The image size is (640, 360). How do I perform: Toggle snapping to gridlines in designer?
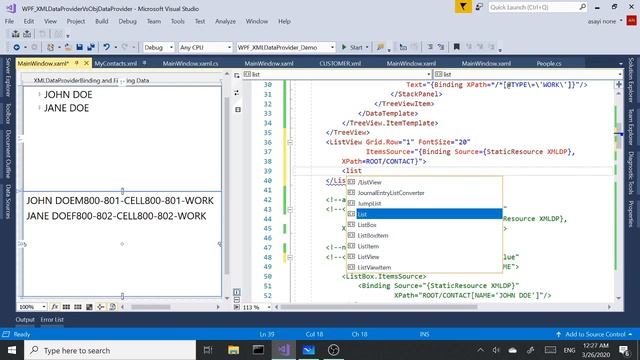[78, 307]
